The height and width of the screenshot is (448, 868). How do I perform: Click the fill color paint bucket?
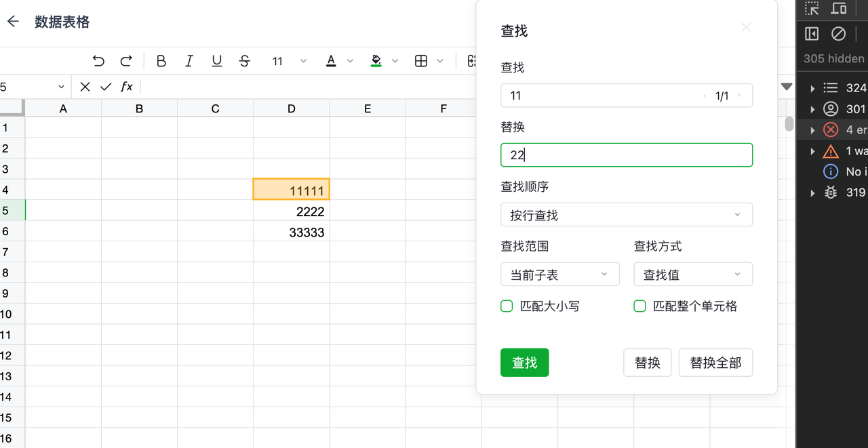click(376, 61)
